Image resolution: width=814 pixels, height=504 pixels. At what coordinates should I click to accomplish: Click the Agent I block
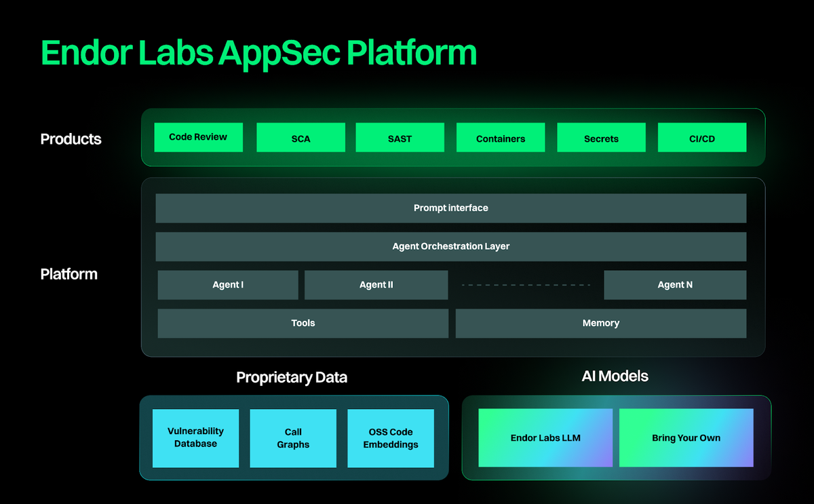(228, 285)
